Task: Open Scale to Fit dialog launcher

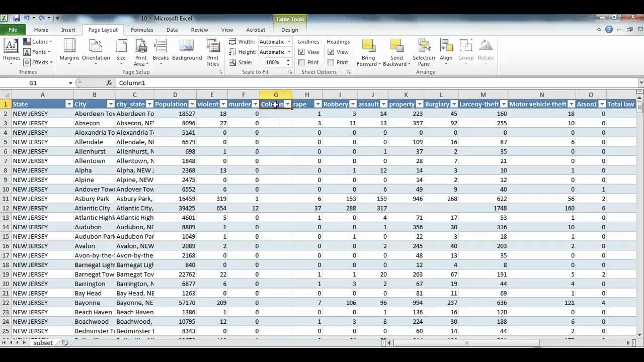Action: 290,72
